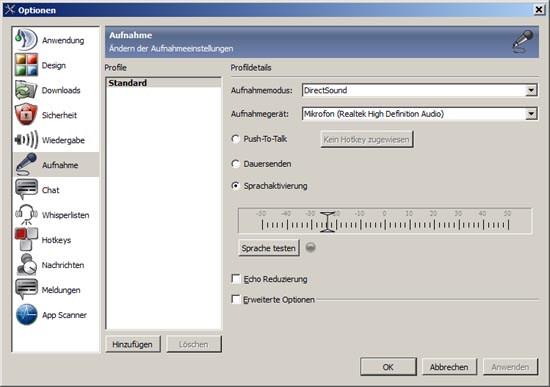Open the Wiedergabe speaker icon
550x387 pixels.
point(26,140)
